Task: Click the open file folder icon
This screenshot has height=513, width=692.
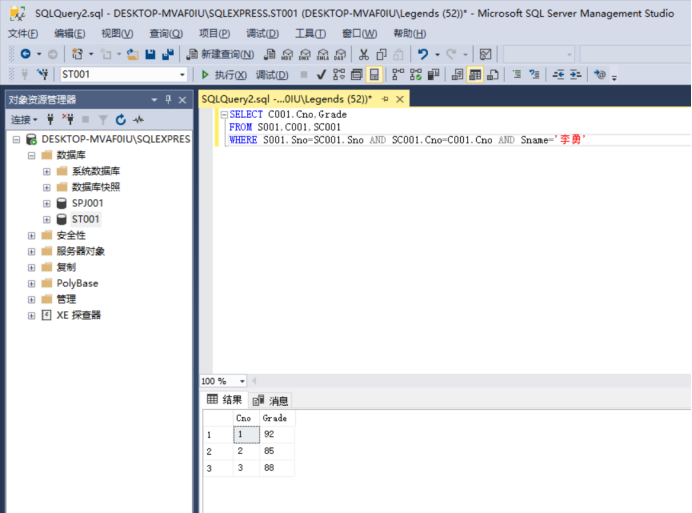Action: coord(132,54)
